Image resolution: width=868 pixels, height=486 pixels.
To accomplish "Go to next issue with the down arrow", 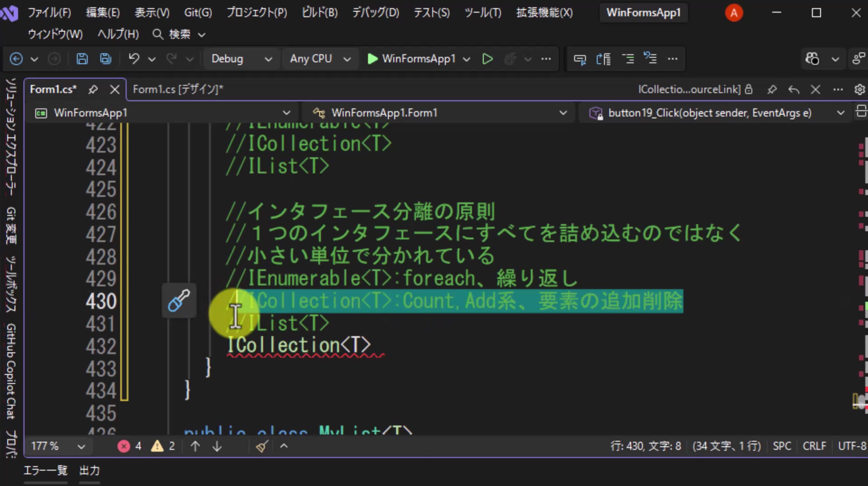I will click(217, 446).
